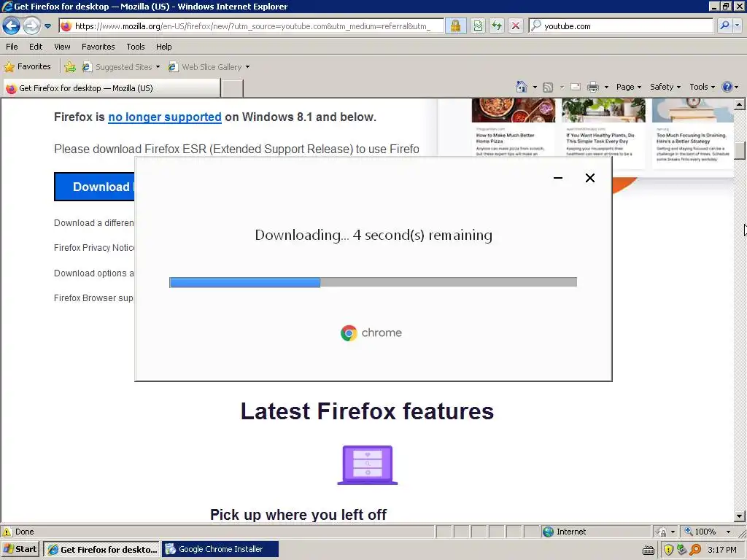Open the Favorites star button
Screen dimensions: 747x560
pyautogui.click(x=27, y=66)
